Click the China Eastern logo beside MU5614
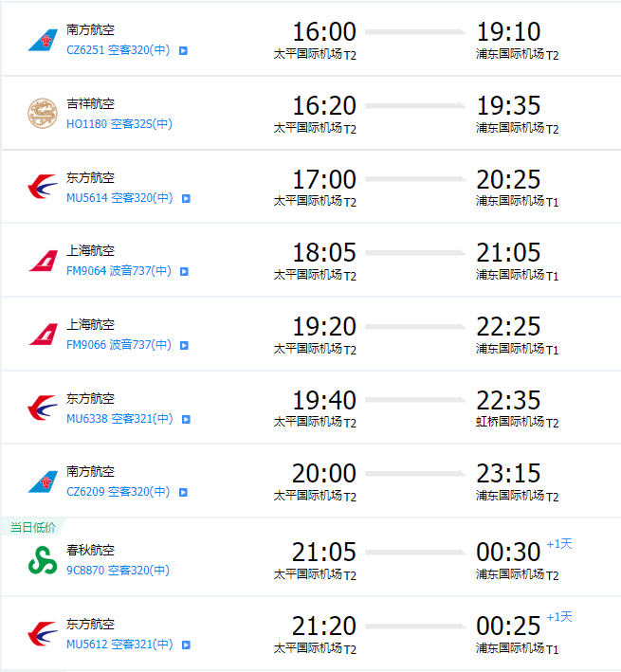This screenshot has height=672, width=621. point(42,188)
